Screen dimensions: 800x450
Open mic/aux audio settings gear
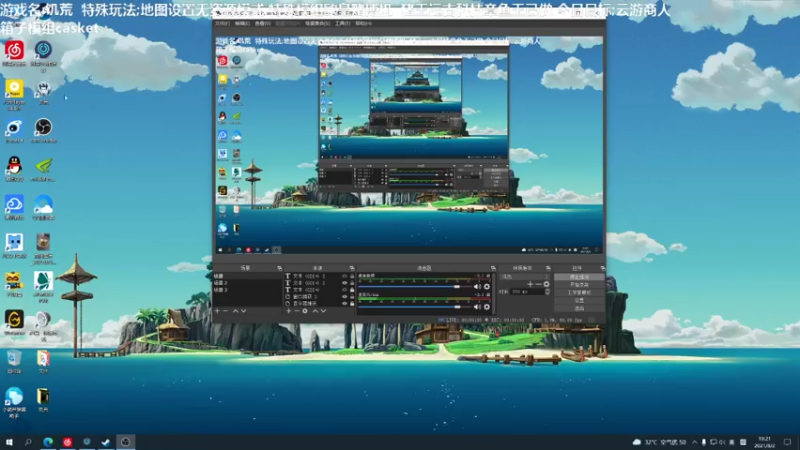(487, 307)
